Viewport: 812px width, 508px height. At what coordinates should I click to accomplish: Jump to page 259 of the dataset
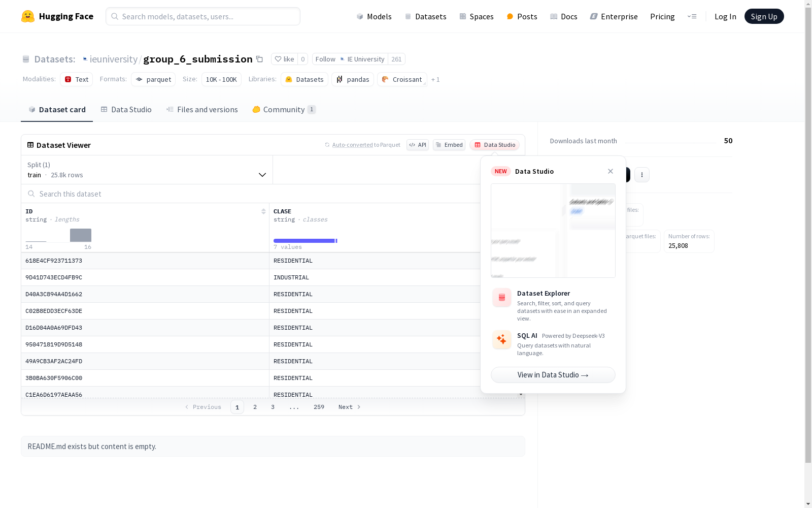click(x=319, y=407)
